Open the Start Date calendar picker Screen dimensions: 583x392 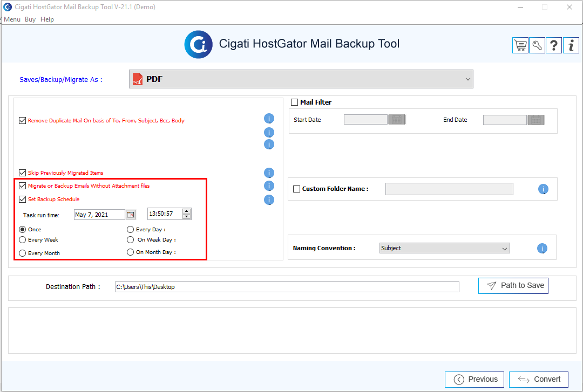397,120
